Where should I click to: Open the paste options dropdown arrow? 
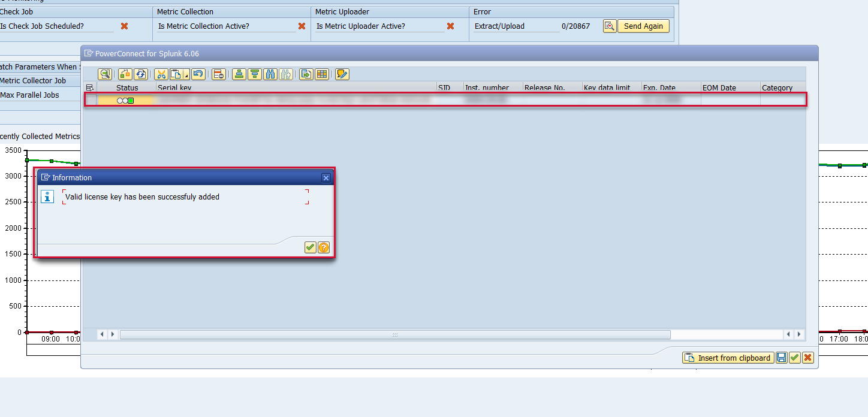point(186,76)
